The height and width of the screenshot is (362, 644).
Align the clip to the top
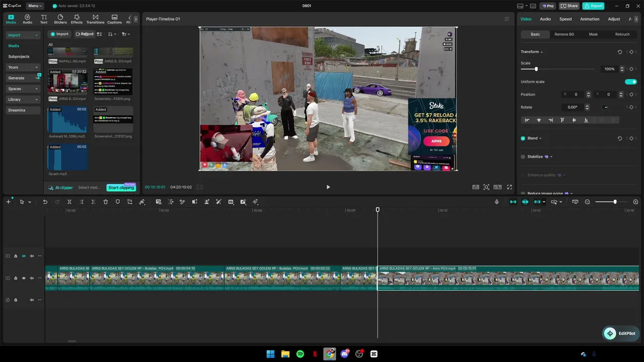coord(562,120)
